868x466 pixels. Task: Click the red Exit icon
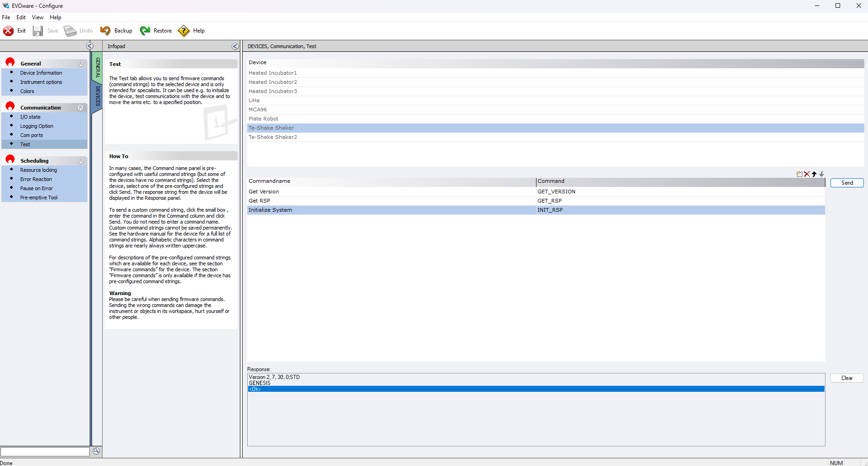pyautogui.click(x=8, y=31)
